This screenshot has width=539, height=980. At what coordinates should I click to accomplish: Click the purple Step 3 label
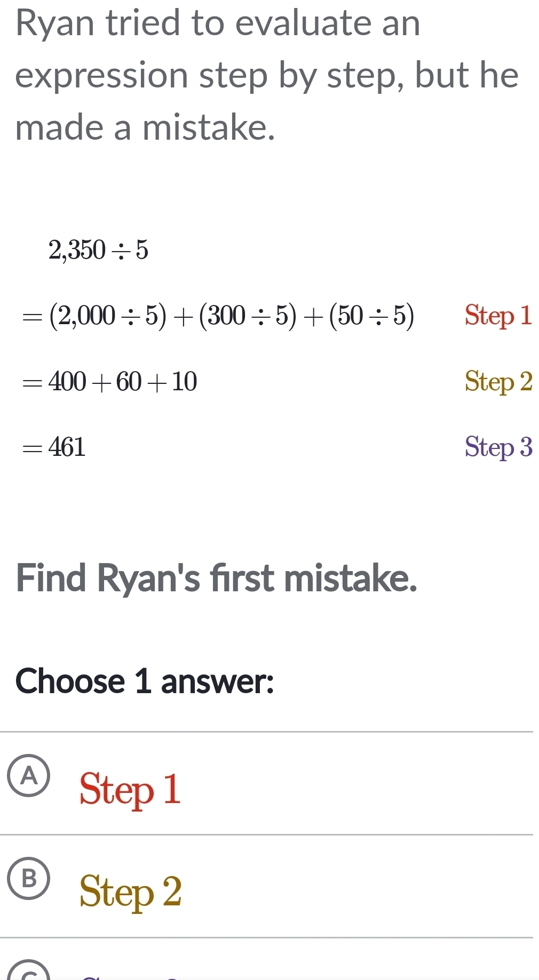(497, 448)
